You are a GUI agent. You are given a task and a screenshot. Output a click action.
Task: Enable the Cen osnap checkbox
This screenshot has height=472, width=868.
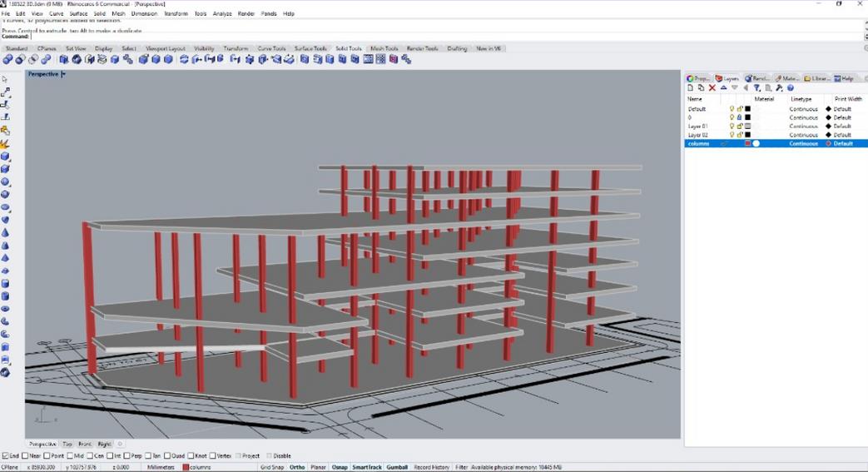[90, 456]
